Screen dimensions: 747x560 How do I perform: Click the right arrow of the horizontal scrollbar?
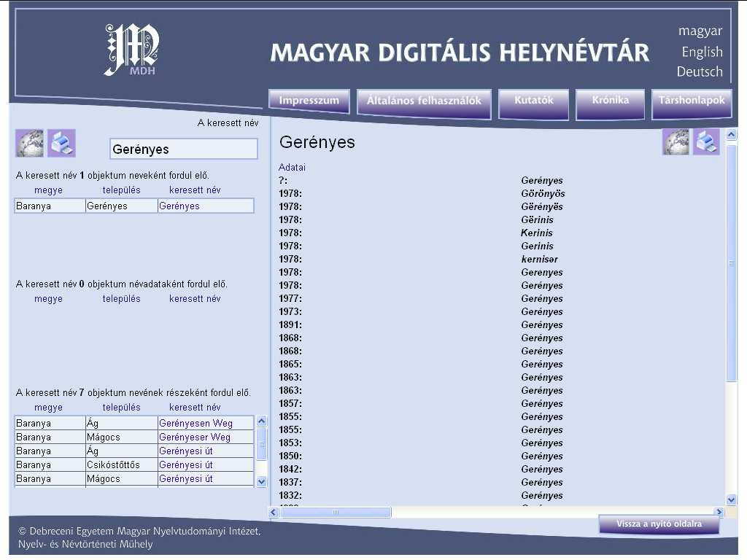[x=719, y=513]
